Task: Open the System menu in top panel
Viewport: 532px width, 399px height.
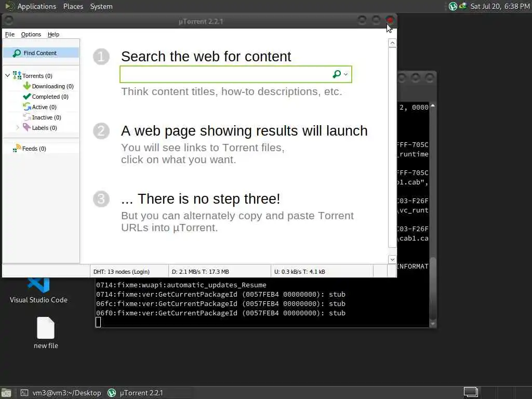Action: 101,6
